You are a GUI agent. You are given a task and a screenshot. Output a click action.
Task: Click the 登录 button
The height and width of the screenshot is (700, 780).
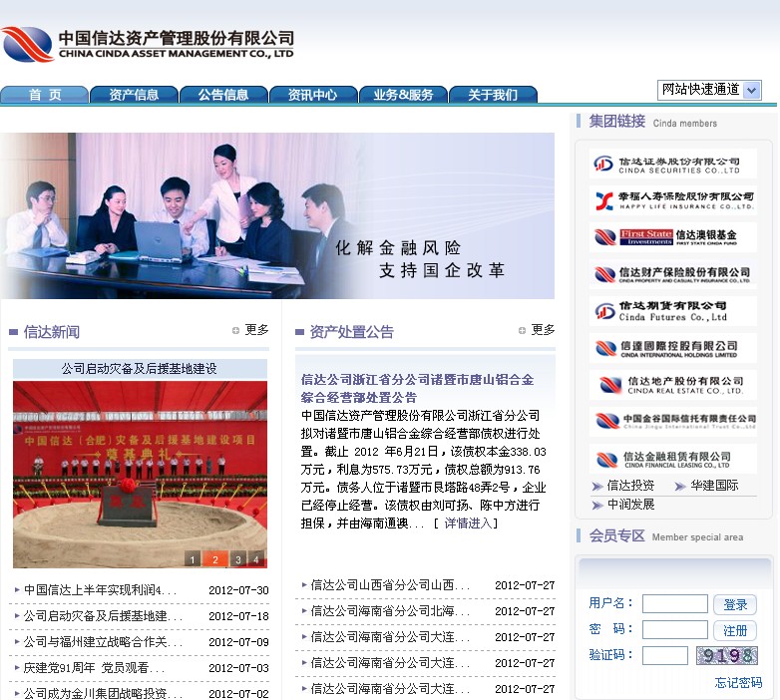(735, 604)
